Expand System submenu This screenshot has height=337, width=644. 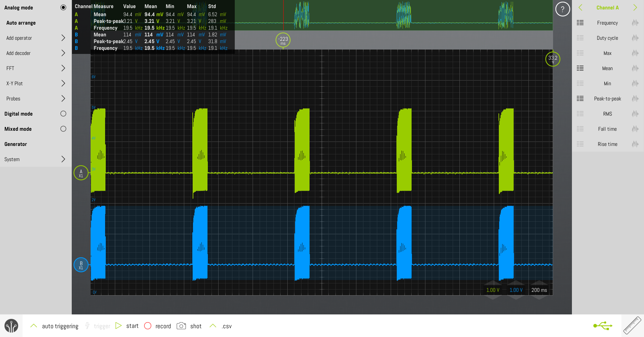(x=63, y=159)
